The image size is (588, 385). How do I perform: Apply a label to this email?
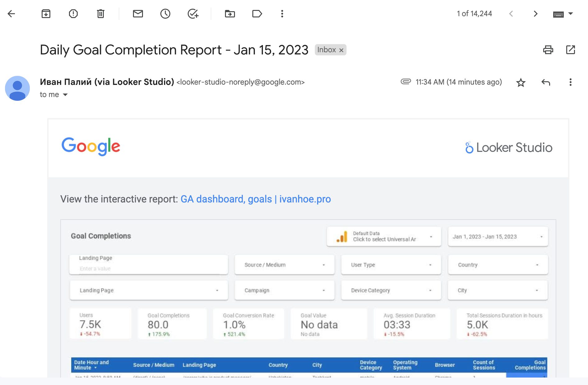257,14
